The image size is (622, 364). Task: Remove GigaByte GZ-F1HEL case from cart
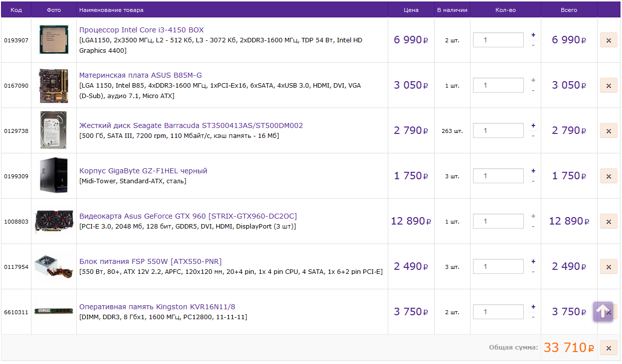click(x=609, y=176)
